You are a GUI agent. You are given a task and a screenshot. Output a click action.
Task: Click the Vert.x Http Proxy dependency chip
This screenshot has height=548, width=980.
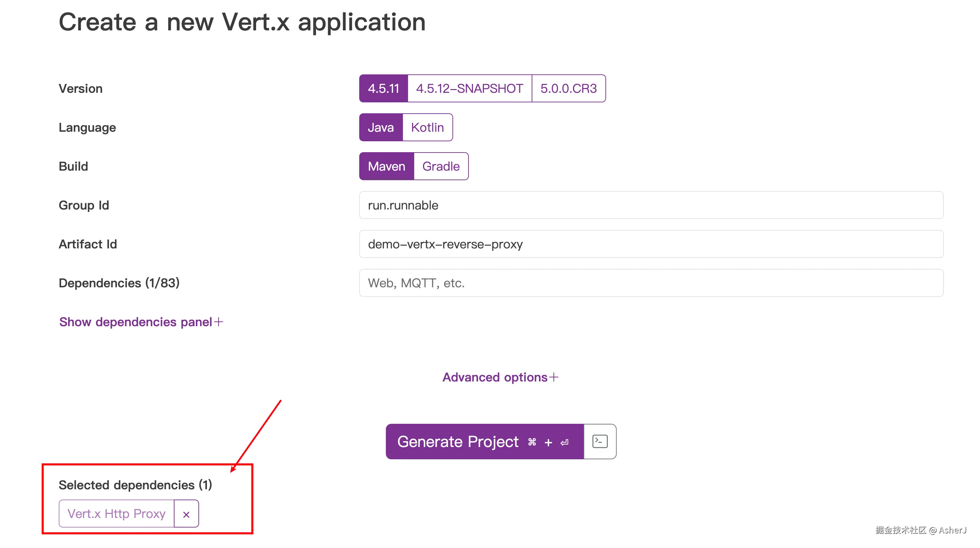116,514
